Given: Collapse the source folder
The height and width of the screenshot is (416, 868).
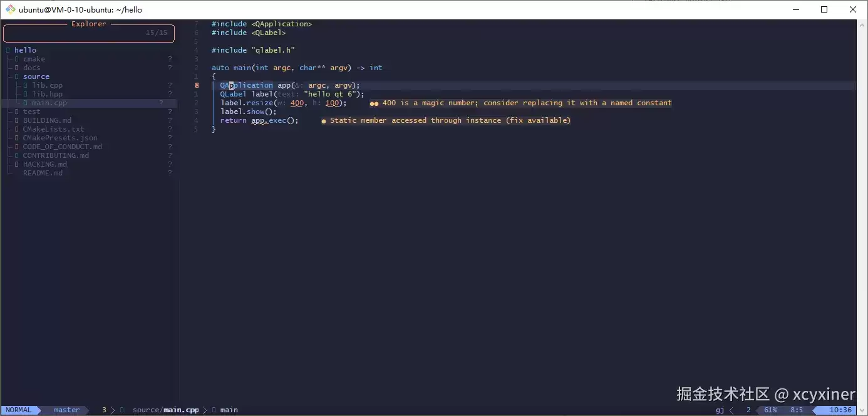Looking at the screenshot, I should (x=36, y=76).
